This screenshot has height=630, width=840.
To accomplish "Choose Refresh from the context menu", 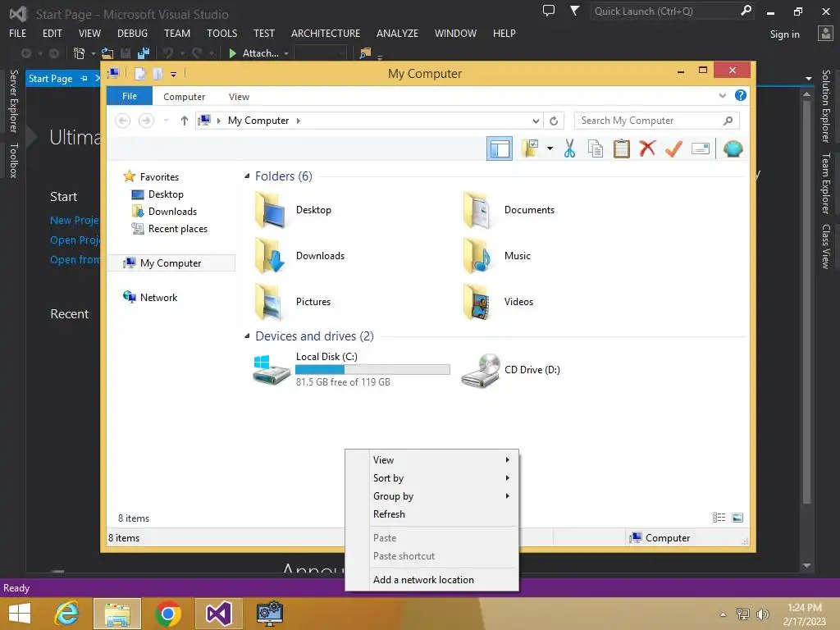I will click(x=431, y=514).
